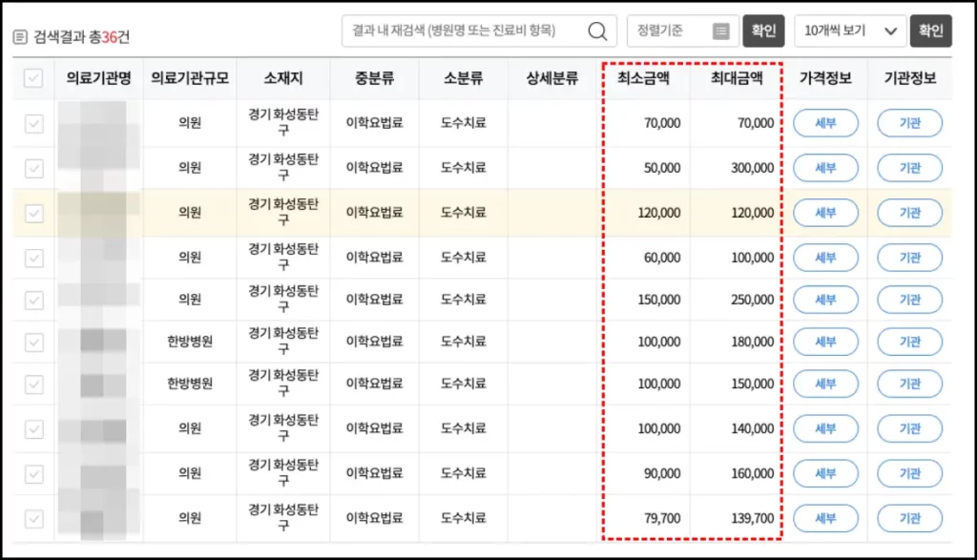Viewport: 977px width, 560px height.
Task: Click 기관 button in the 70,000 row
Action: (909, 123)
